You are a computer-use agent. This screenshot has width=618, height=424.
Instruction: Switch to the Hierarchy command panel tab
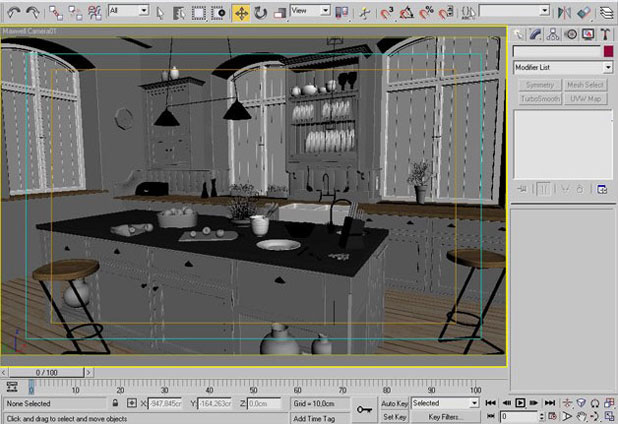[x=553, y=34]
